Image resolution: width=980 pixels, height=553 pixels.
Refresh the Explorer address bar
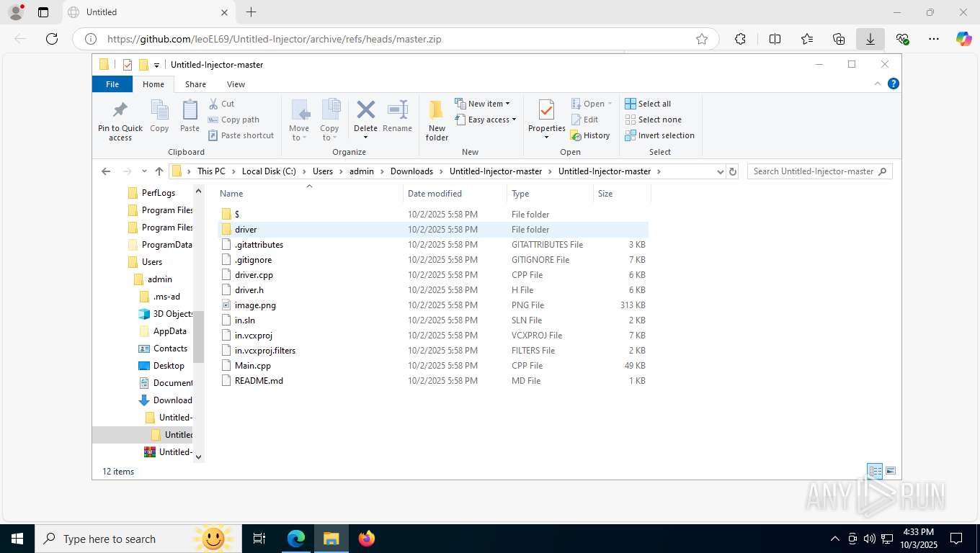733,171
